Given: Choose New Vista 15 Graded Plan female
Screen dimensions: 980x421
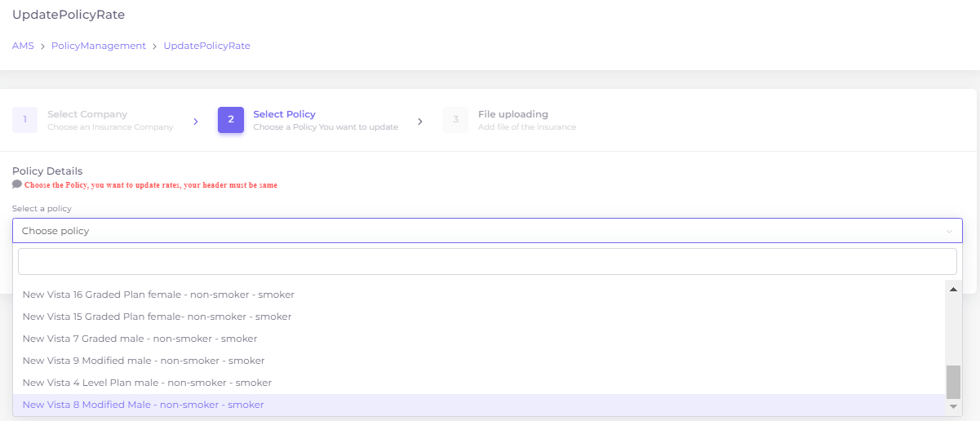Looking at the screenshot, I should pyautogui.click(x=479, y=317).
